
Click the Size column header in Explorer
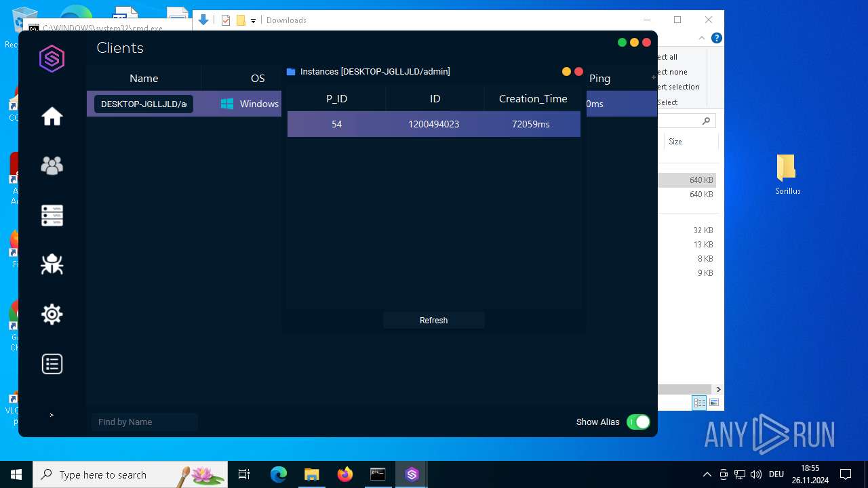pos(690,142)
